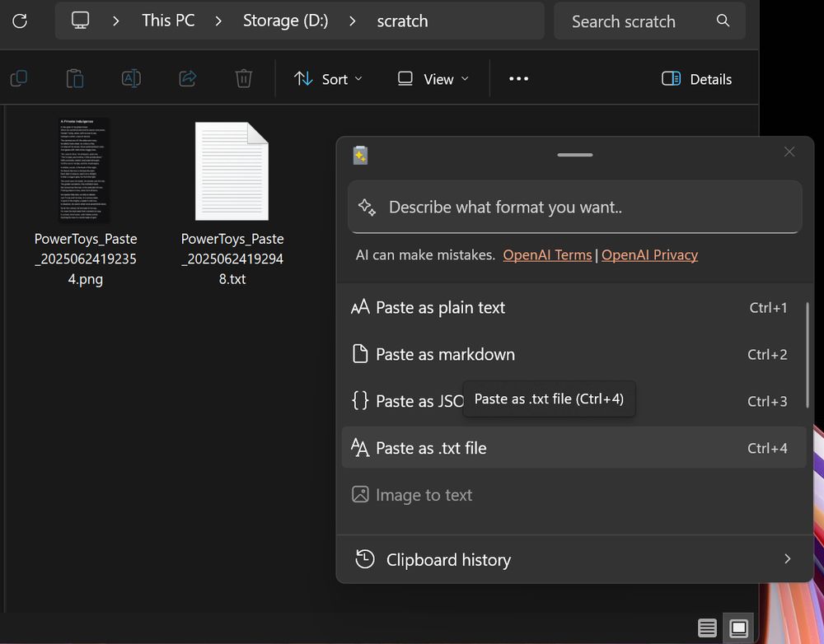Click the Delete trash icon

click(x=243, y=79)
